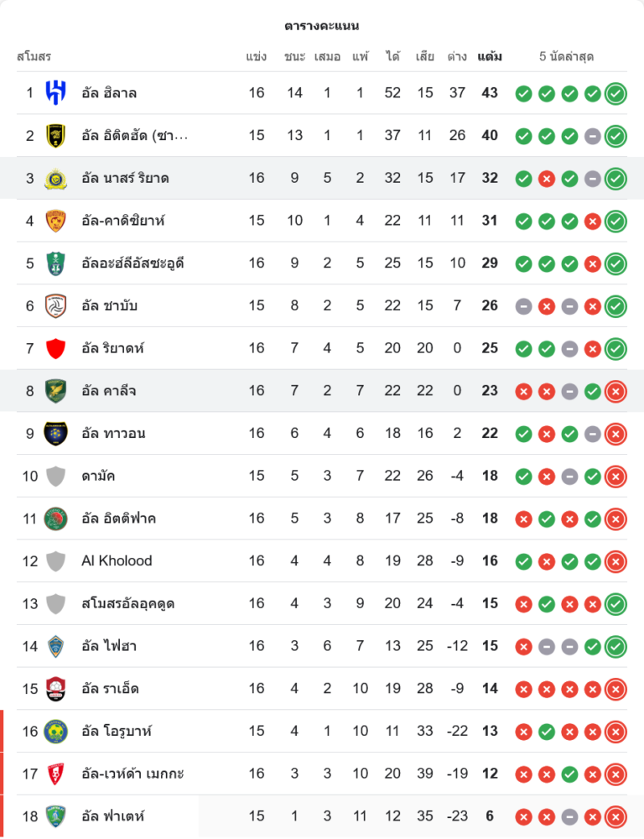This screenshot has height=839, width=644.
Task: Click the Al Raed club logo
Action: click(x=55, y=689)
